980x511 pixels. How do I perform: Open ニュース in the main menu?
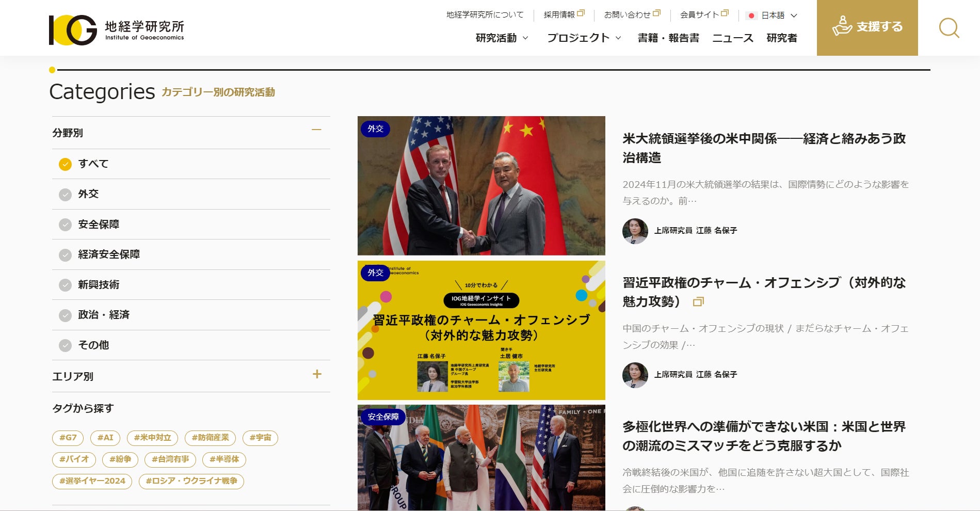click(733, 38)
